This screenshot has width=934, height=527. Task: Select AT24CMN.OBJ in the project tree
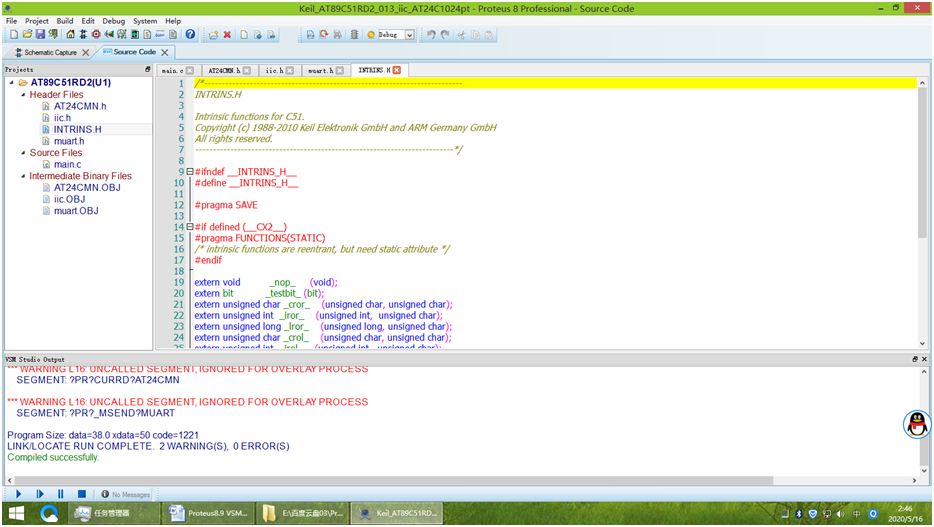(x=87, y=188)
